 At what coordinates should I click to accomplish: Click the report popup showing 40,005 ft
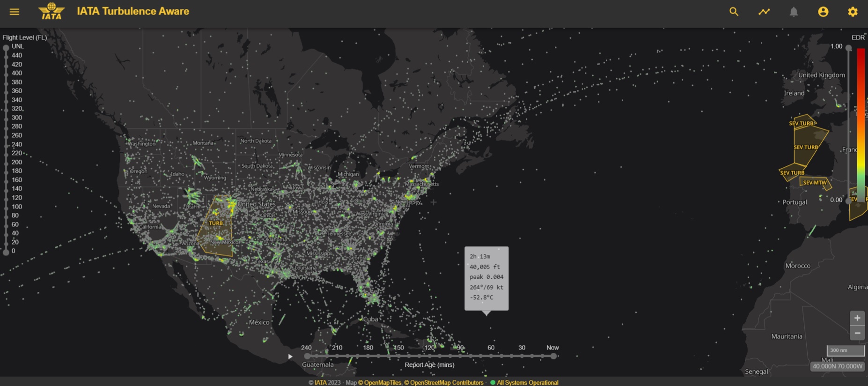point(486,278)
